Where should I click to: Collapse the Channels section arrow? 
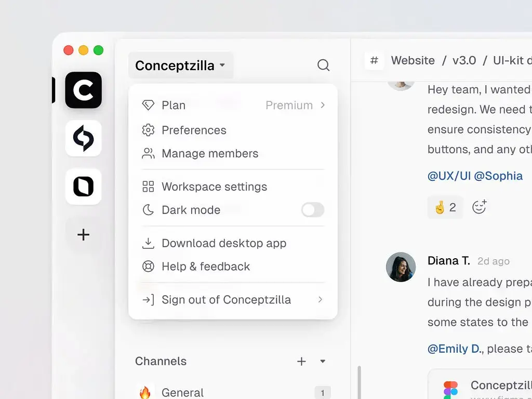click(x=323, y=361)
